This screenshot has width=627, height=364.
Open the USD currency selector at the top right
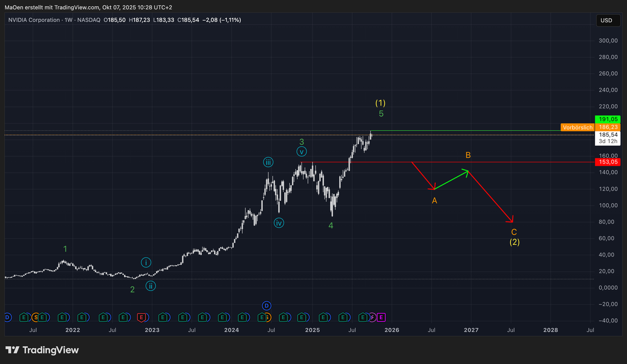click(x=608, y=20)
